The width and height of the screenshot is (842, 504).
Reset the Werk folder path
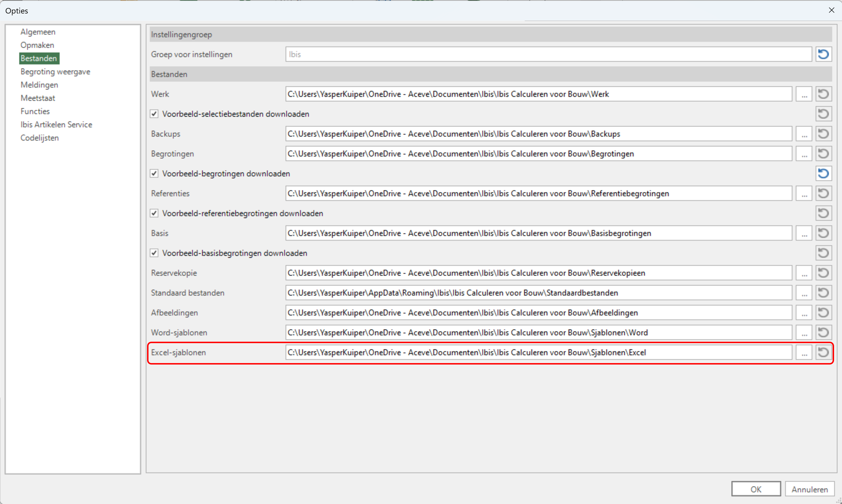823,94
